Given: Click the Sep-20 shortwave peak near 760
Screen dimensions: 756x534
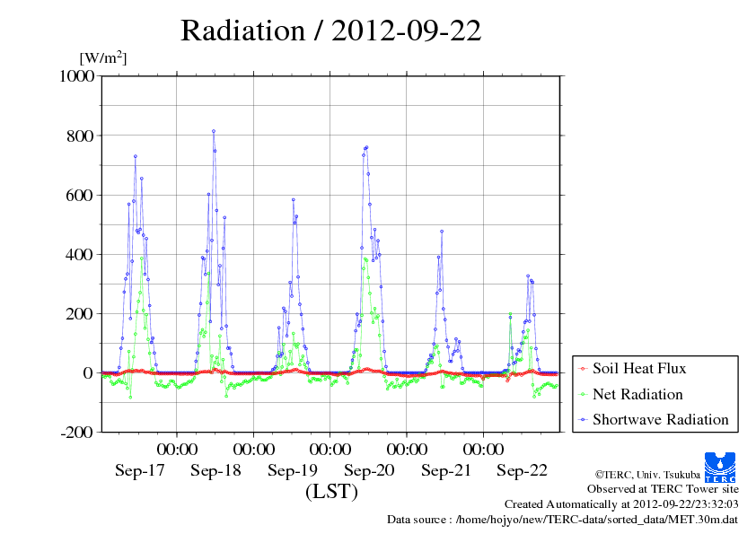Looking at the screenshot, I should pos(366,147).
